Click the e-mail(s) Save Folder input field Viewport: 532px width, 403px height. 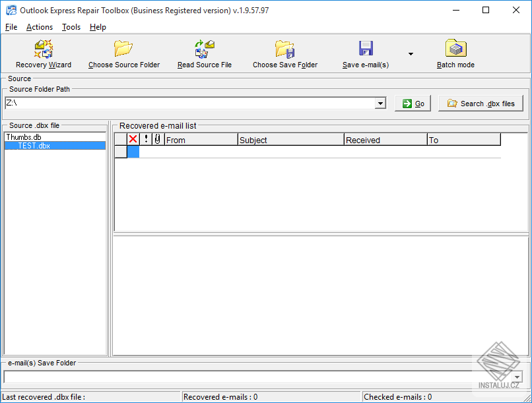[x=258, y=377]
